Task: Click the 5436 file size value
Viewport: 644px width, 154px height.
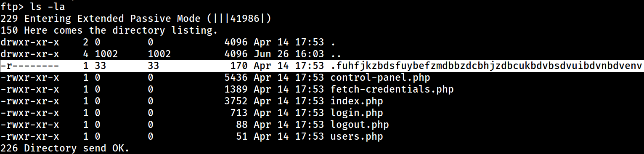Action: 236,78
